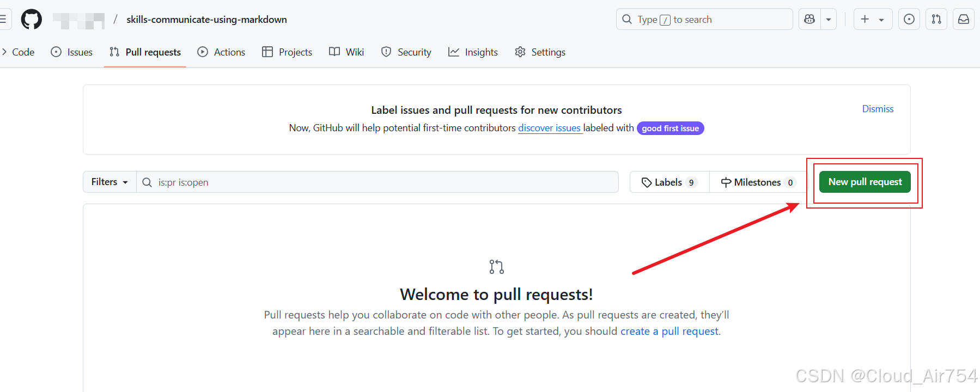
Task: Open Copilot chat icon
Action: tap(809, 20)
